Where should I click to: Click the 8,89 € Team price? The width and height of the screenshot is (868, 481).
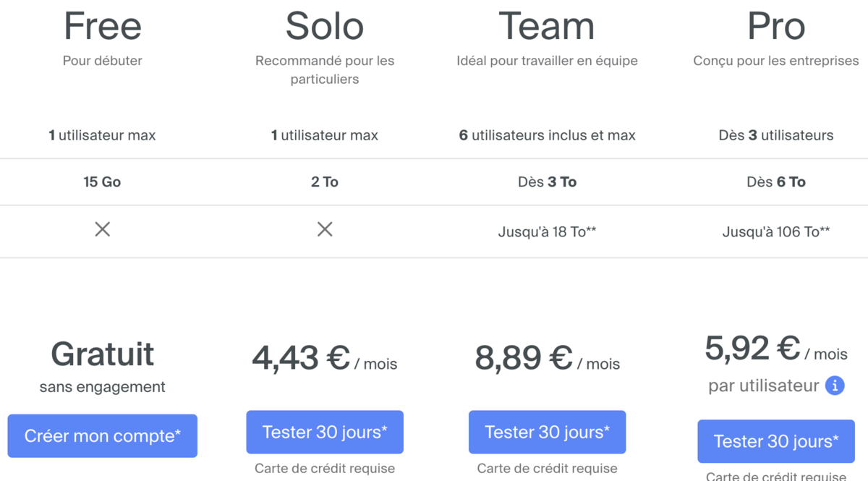point(524,358)
